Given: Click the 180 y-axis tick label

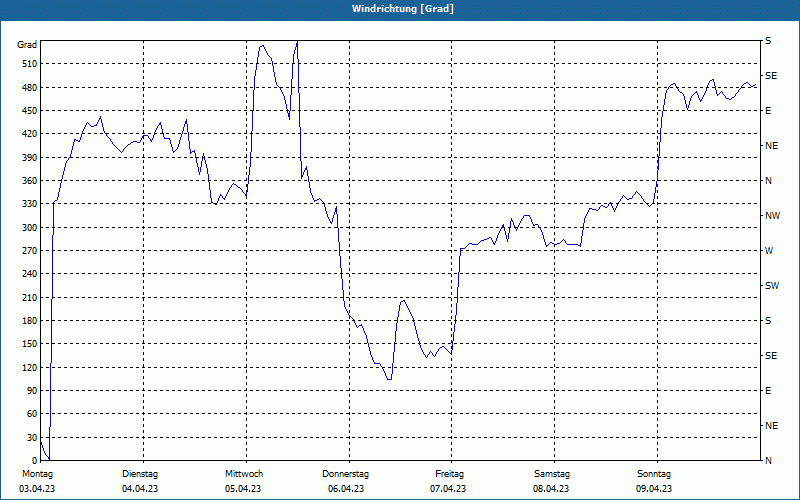Looking at the screenshot, I should coord(31,320).
